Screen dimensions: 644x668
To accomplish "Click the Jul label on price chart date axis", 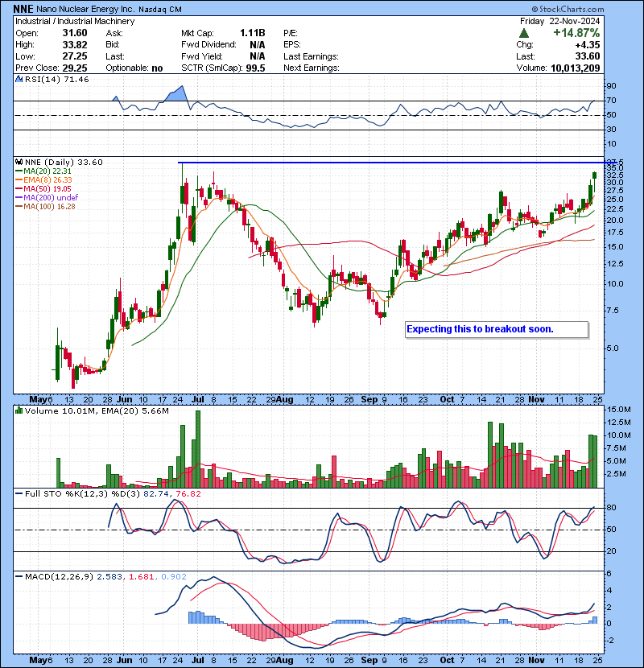I will [198, 400].
